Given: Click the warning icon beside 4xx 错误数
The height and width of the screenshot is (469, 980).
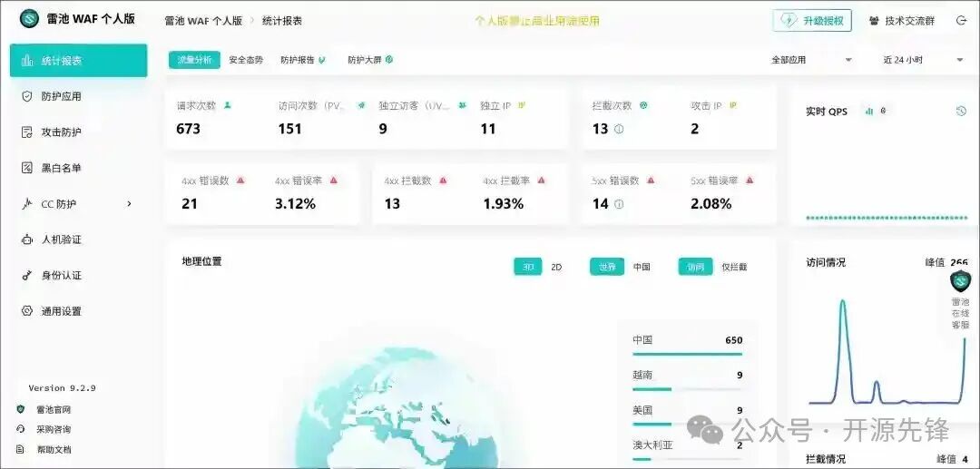Looking at the screenshot, I should (x=240, y=181).
